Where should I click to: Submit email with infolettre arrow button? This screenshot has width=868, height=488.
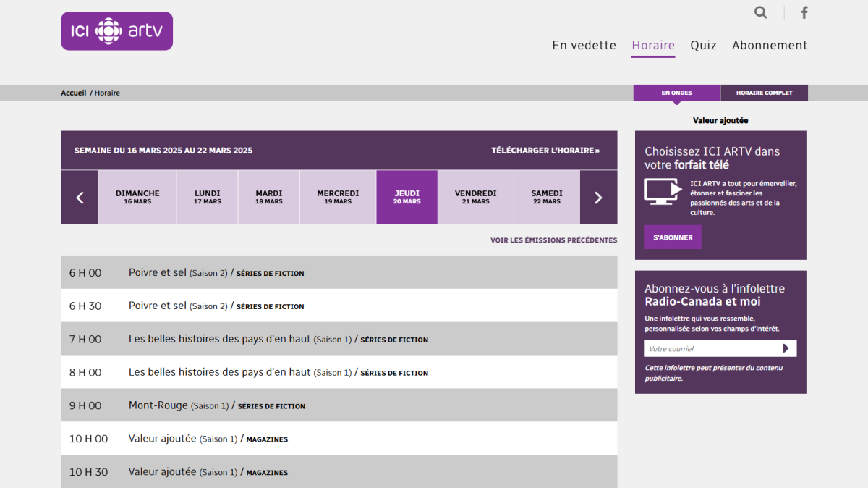click(786, 348)
